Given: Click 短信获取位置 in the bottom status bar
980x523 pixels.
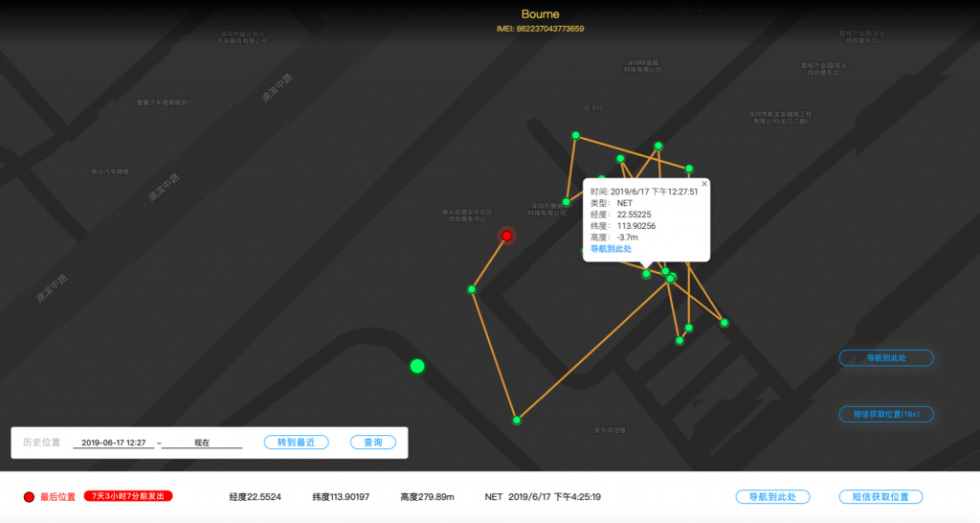Looking at the screenshot, I should pyautogui.click(x=880, y=497).
